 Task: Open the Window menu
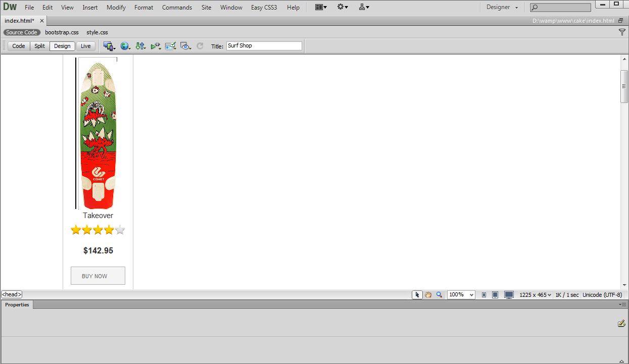pos(231,8)
